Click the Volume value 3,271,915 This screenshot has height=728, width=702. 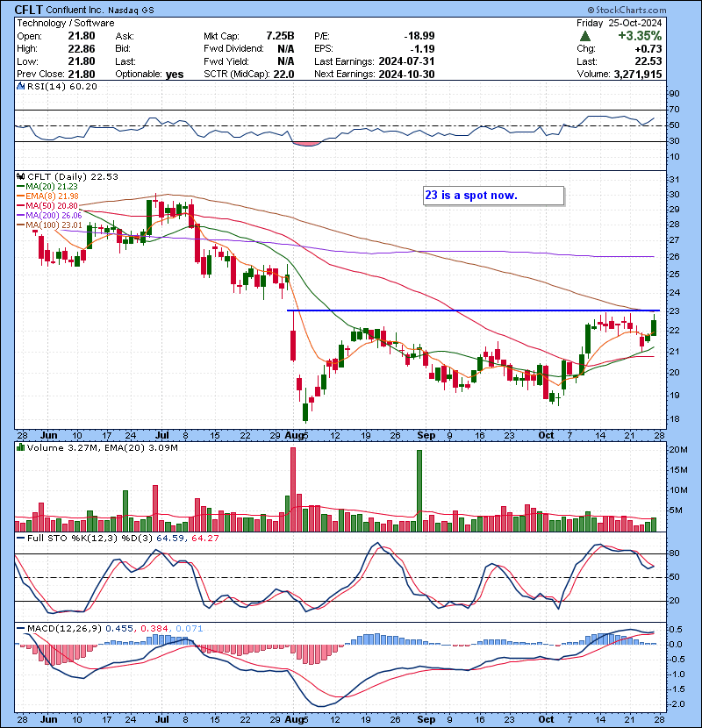(638, 74)
